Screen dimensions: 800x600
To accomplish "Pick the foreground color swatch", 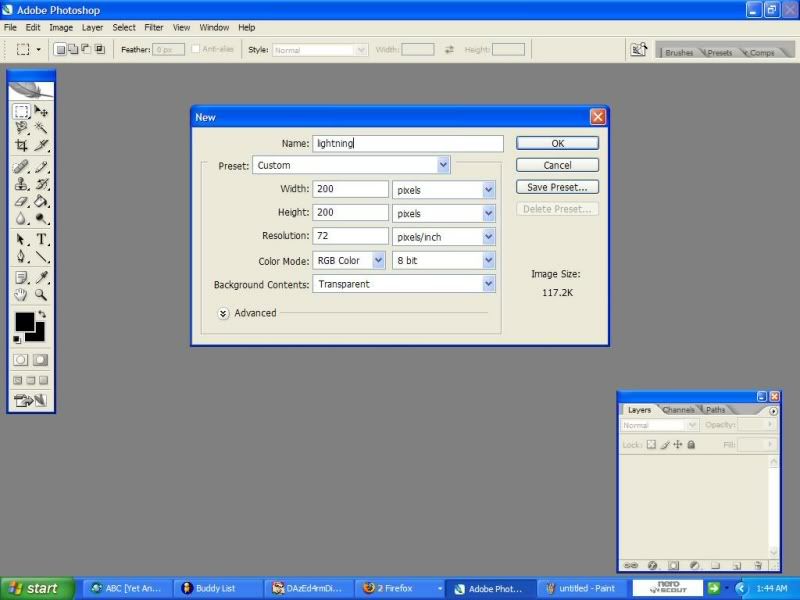I will tap(23, 321).
